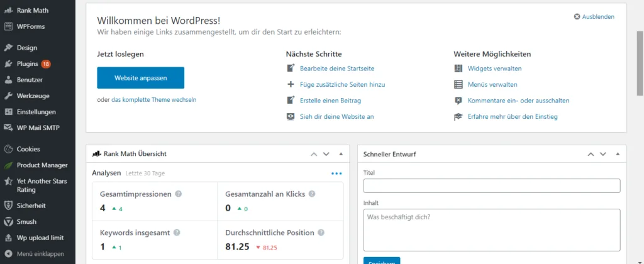Click the Titel input field

[492, 185]
